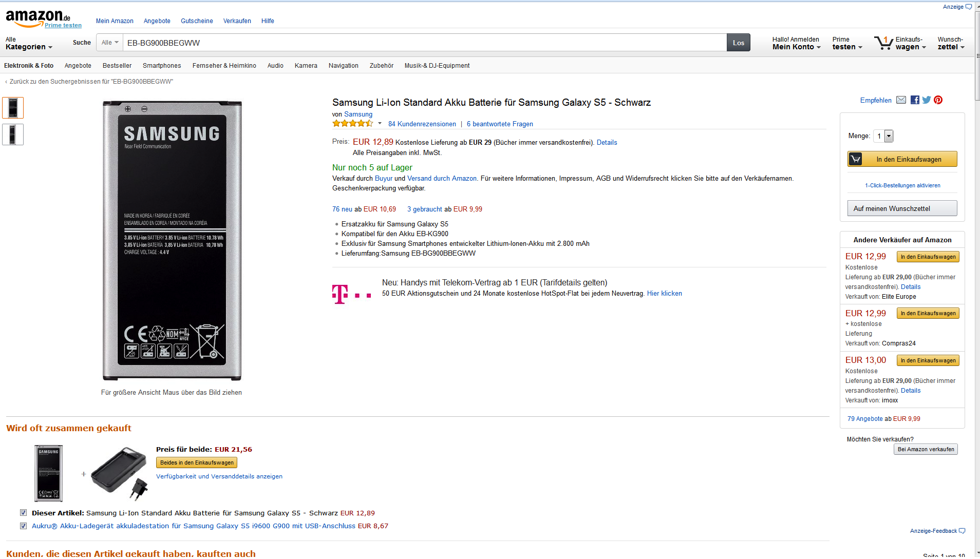This screenshot has width=980, height=559.
Task: Share product on Pinterest
Action: [938, 100]
